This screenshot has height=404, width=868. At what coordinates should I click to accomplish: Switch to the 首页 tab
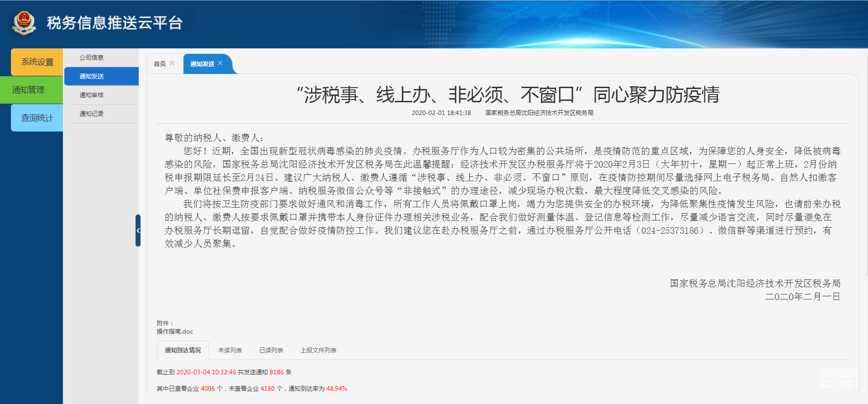[x=160, y=64]
